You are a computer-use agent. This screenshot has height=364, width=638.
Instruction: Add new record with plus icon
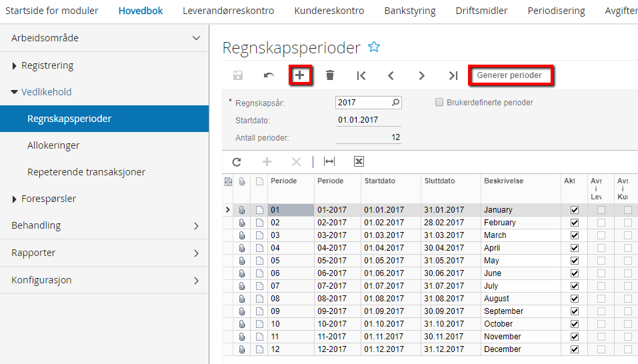point(300,75)
